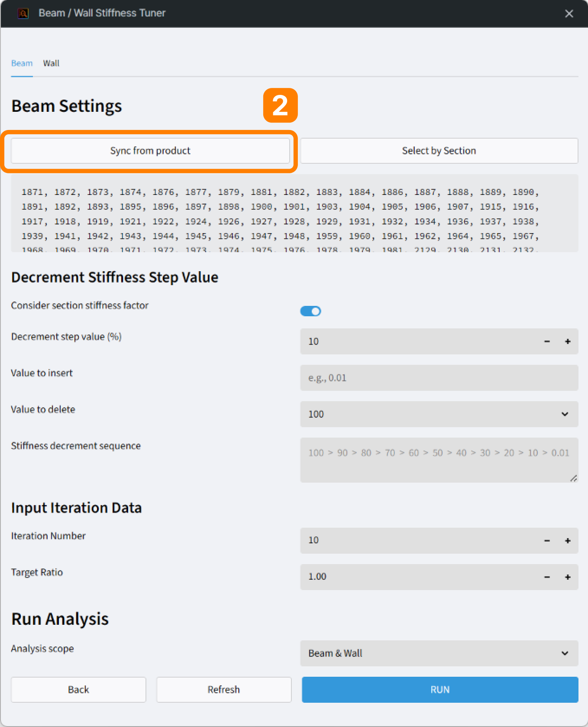Click the Refresh button
Image resolution: width=588 pixels, height=727 pixels.
tap(224, 690)
